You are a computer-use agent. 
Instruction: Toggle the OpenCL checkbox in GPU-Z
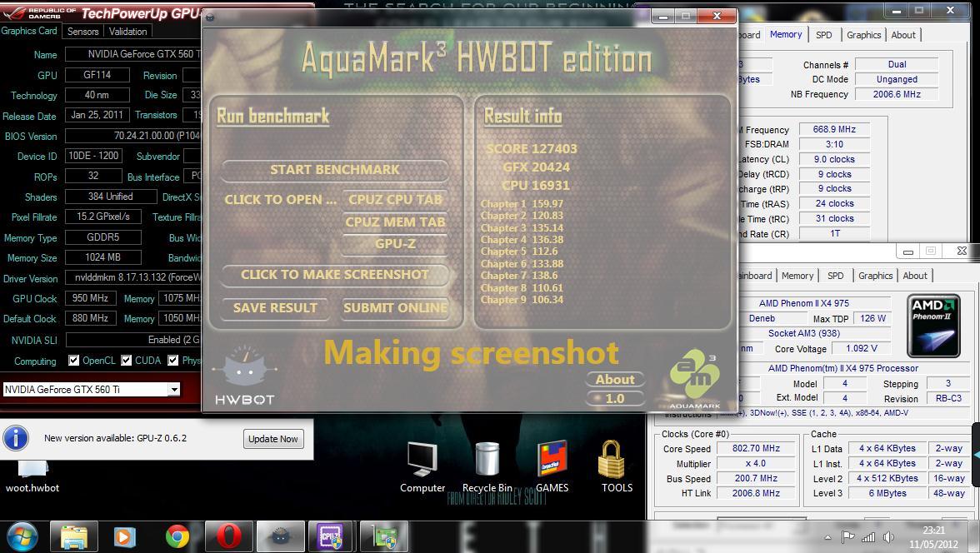pyautogui.click(x=73, y=360)
